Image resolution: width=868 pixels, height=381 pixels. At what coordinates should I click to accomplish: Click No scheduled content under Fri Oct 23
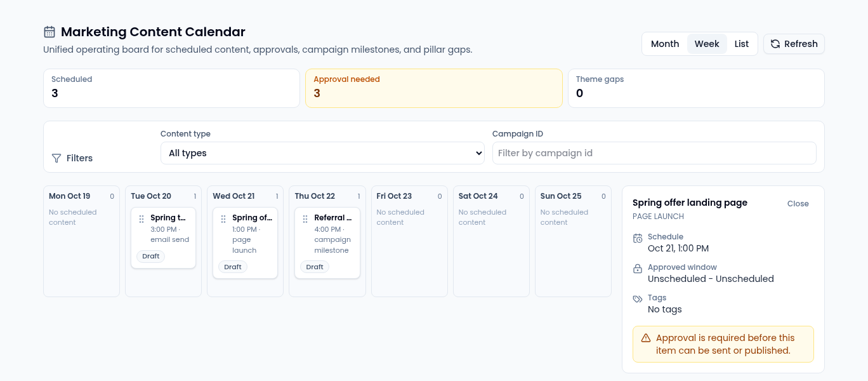(400, 217)
